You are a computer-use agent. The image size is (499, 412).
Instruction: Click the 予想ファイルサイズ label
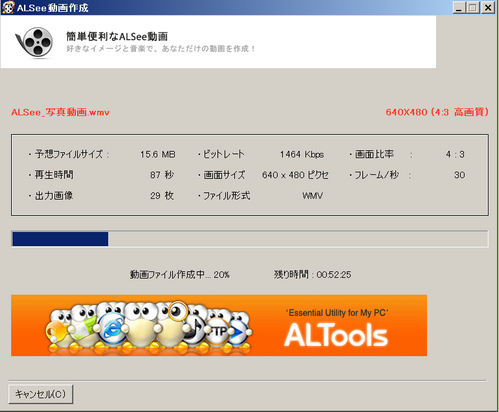pyautogui.click(x=69, y=154)
